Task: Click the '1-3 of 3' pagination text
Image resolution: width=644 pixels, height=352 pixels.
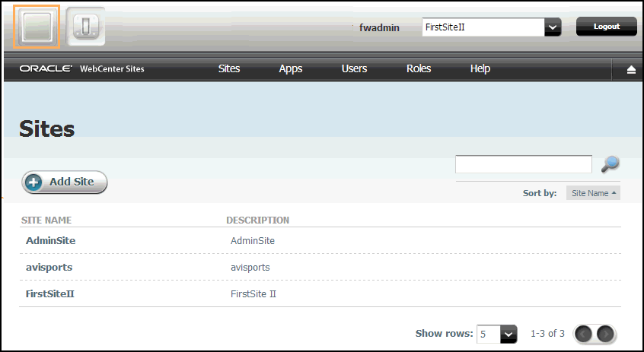Action: click(x=547, y=334)
